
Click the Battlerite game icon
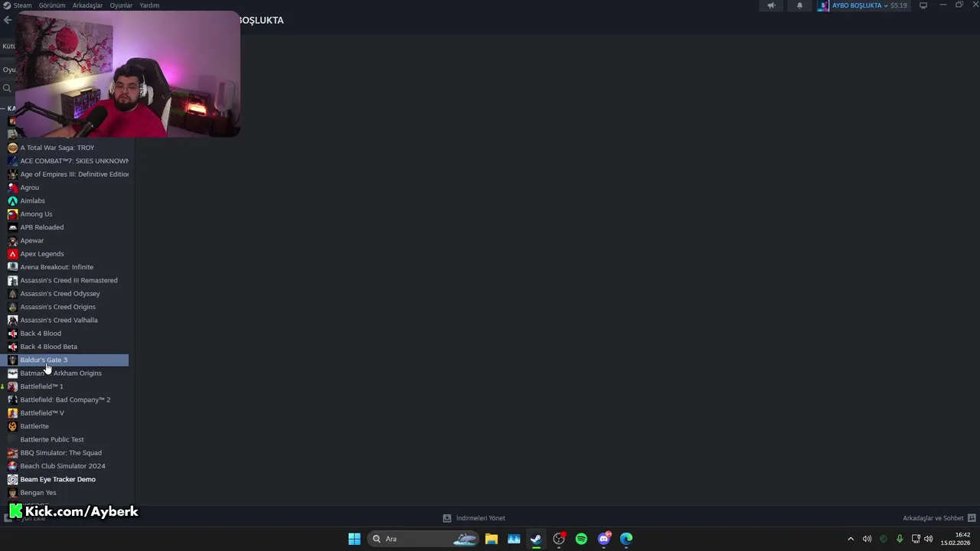click(12, 426)
